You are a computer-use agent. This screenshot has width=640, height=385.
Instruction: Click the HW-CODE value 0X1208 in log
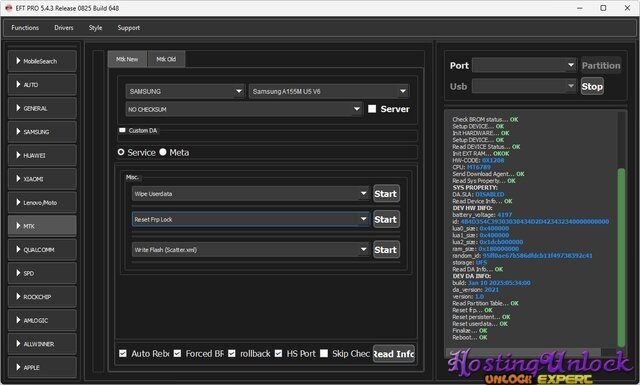pyautogui.click(x=493, y=160)
